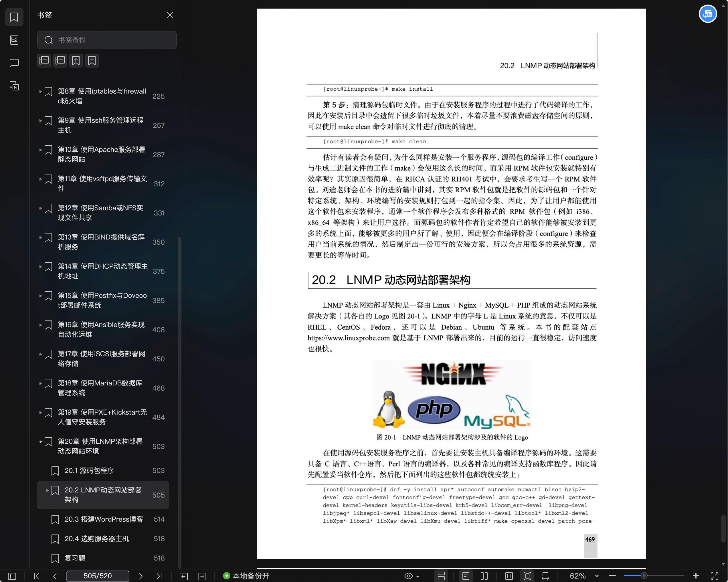Expand 第14章 使用DHCP动态管理主机地址

point(41,266)
